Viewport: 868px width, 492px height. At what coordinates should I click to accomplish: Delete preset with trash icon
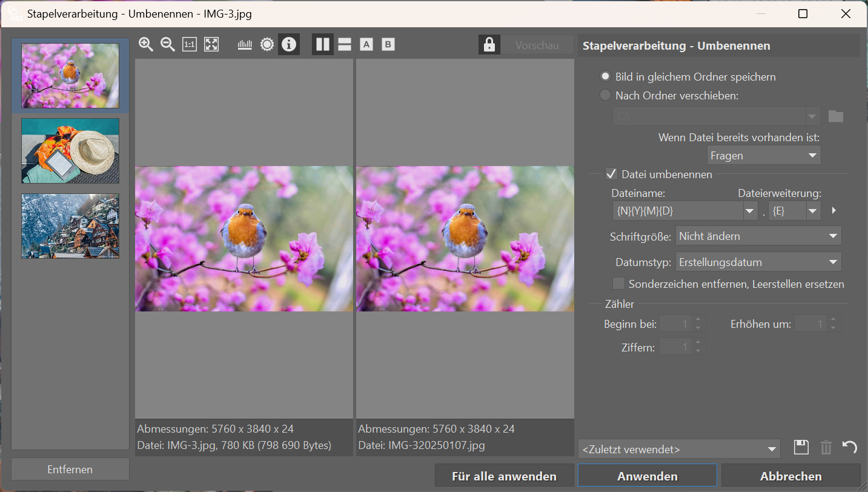point(826,448)
